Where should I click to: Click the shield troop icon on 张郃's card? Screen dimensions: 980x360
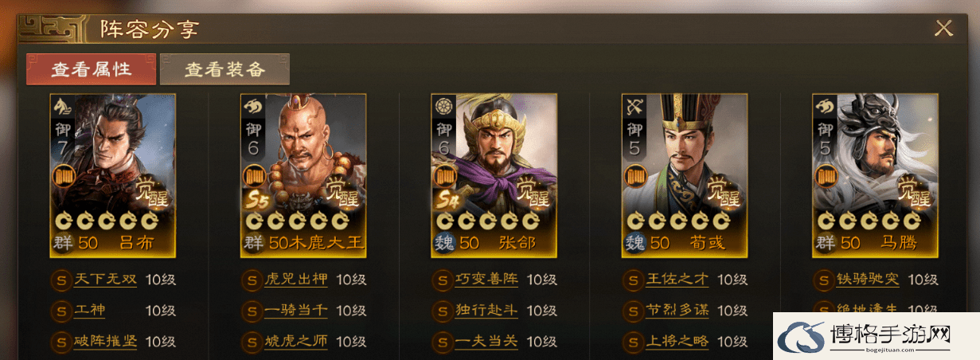[x=443, y=105]
